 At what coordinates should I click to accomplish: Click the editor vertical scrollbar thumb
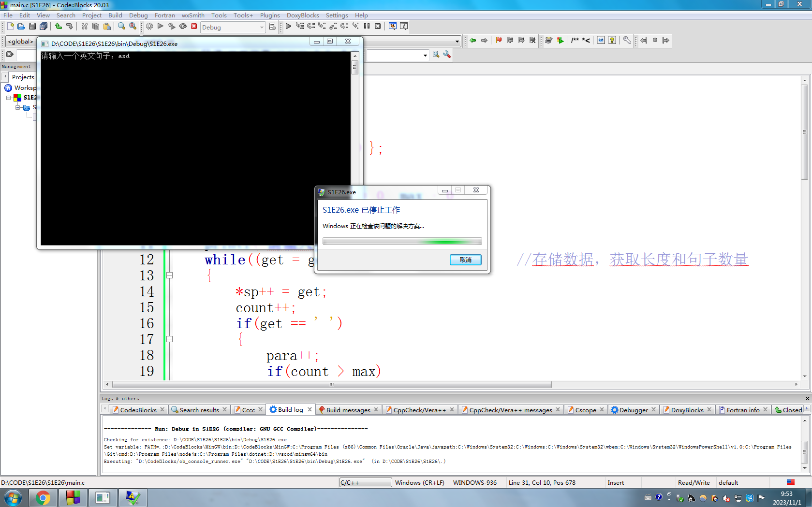804,132
